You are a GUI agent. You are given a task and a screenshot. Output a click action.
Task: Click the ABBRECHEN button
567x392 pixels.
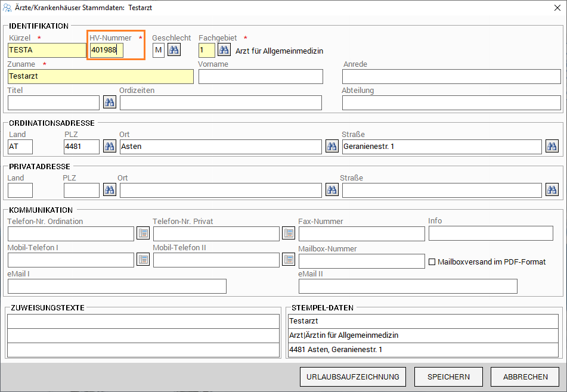pos(525,377)
